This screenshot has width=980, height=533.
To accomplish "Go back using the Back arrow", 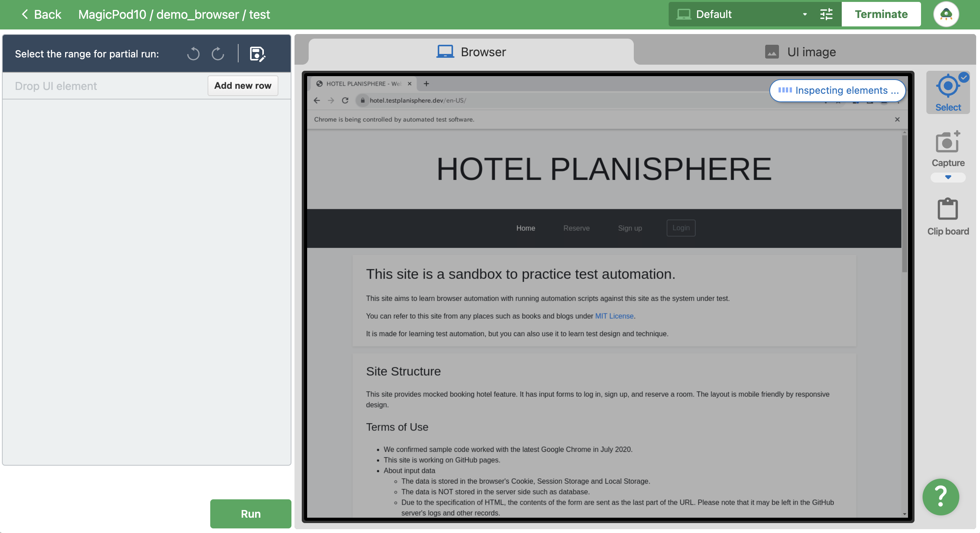I will click(41, 14).
